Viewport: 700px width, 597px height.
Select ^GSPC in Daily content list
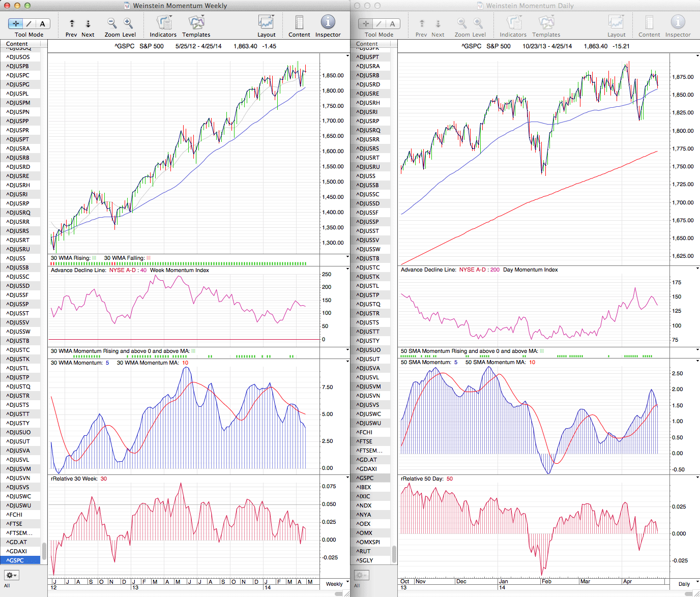tap(370, 478)
